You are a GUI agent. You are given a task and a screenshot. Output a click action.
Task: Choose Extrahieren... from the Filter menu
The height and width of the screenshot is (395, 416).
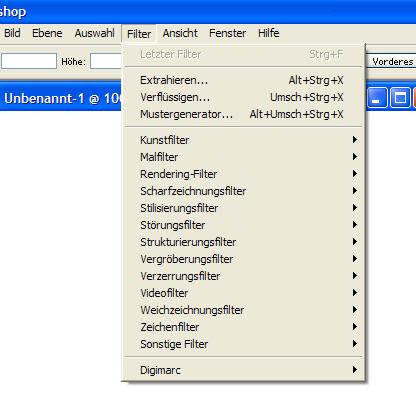pyautogui.click(x=243, y=80)
